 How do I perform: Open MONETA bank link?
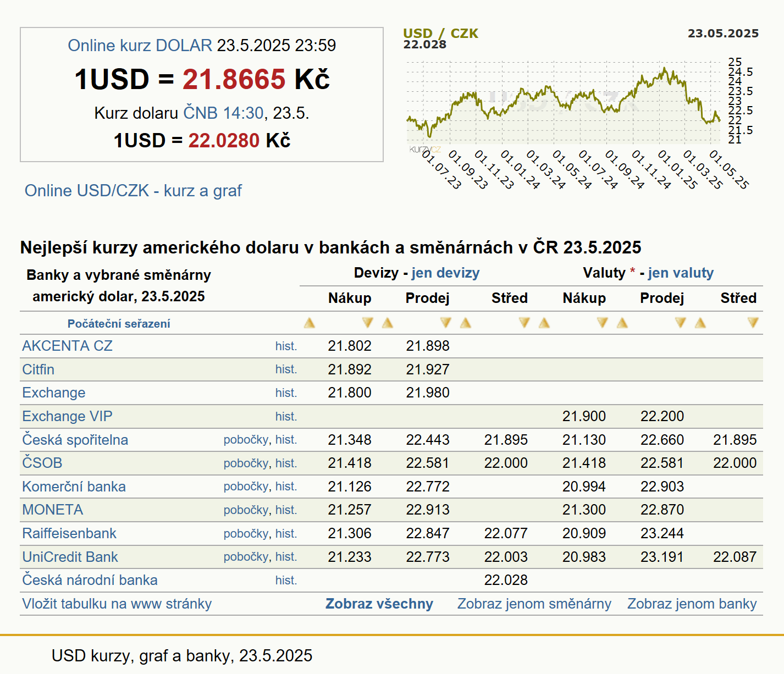(52, 510)
